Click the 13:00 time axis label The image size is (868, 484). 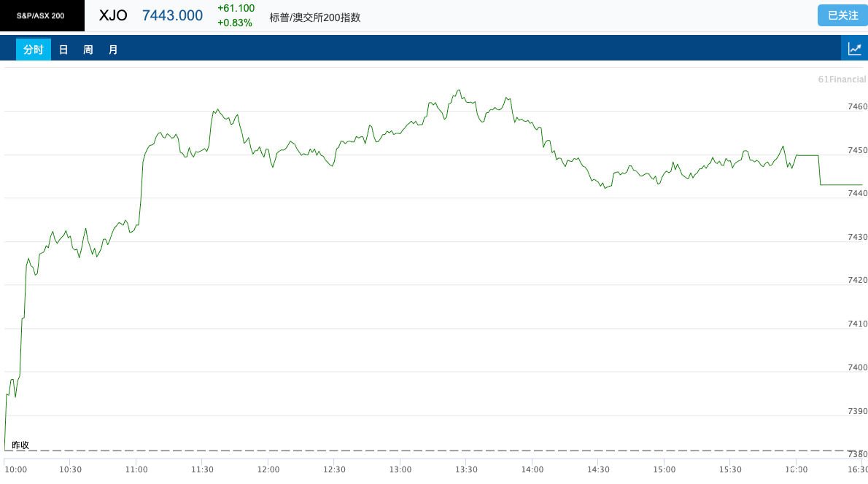coord(400,469)
